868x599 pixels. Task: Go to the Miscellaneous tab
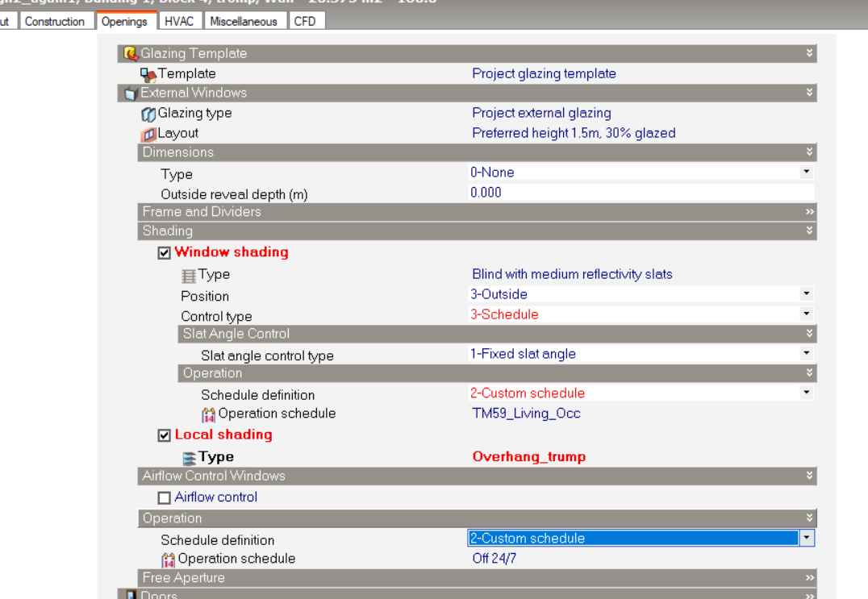click(x=244, y=21)
